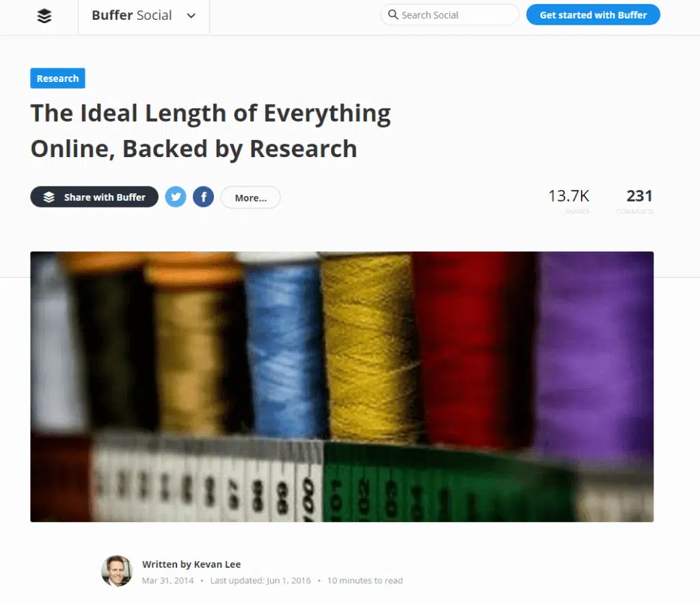
Task: Open Kevan Lee's author avatar
Action: coord(117,570)
